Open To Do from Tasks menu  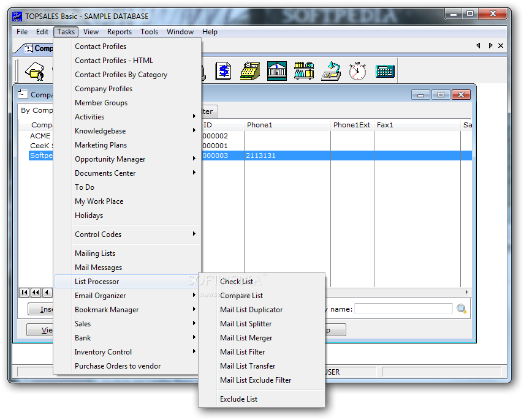(127, 187)
